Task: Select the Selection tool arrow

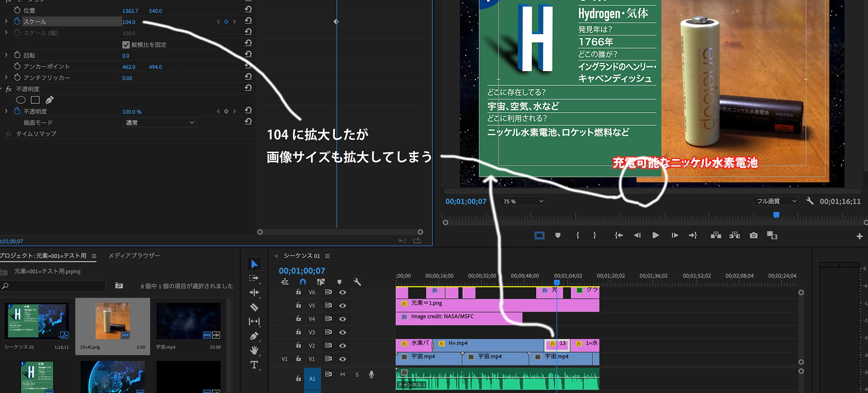Action: [x=254, y=264]
